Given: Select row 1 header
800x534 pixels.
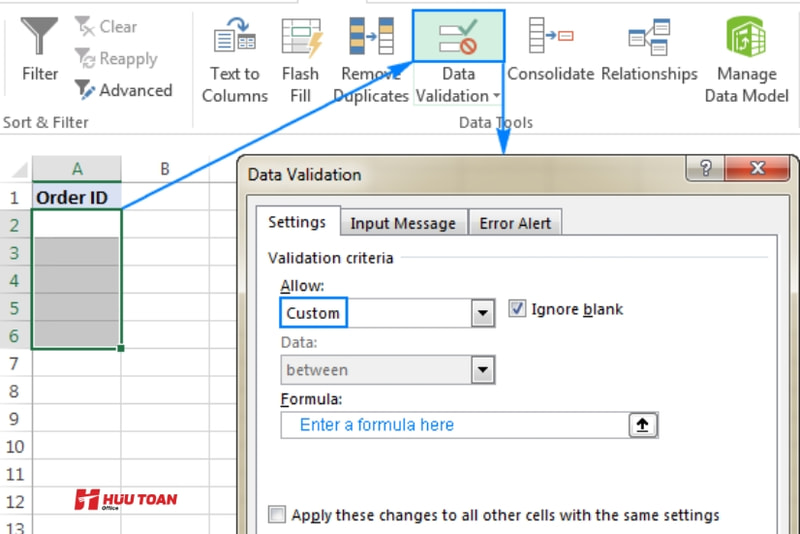Looking at the screenshot, I should point(14,197).
